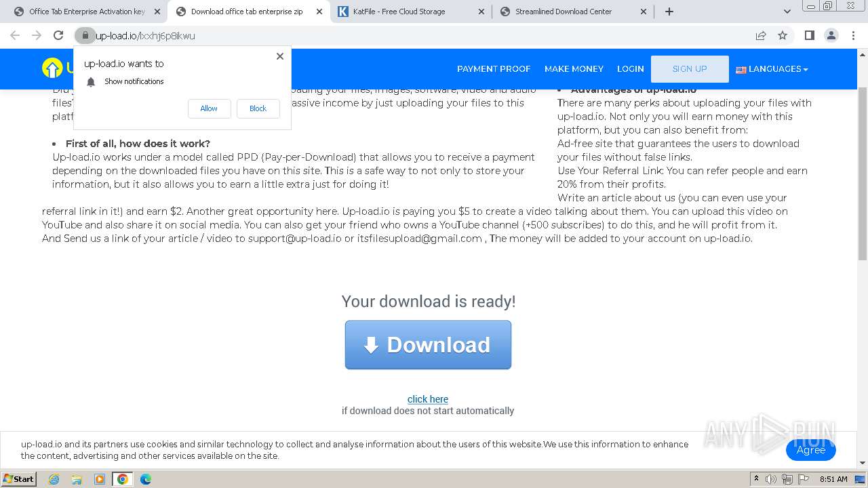Click the share page icon in address bar
The width and height of the screenshot is (868, 488).
point(761,35)
